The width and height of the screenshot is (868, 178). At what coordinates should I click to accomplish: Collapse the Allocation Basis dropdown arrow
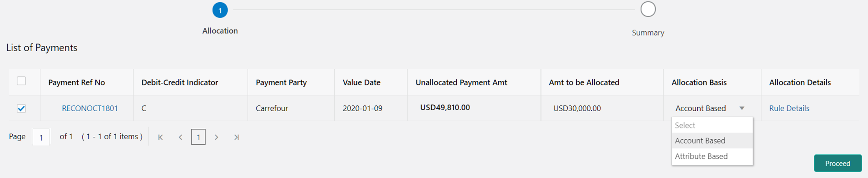point(742,108)
